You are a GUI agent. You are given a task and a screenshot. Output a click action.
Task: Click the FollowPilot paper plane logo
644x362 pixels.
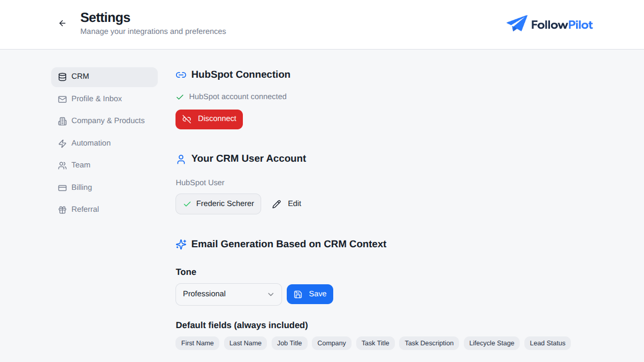517,23
